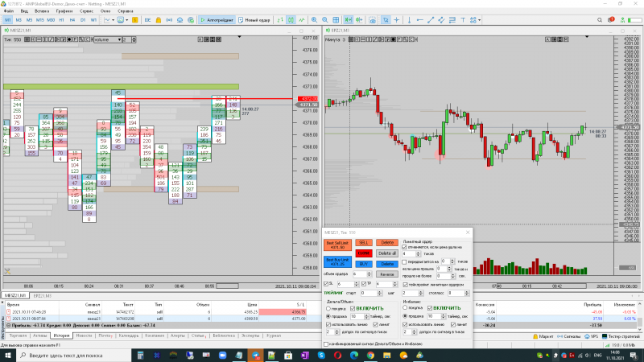Click the Reverse button

[387, 274]
